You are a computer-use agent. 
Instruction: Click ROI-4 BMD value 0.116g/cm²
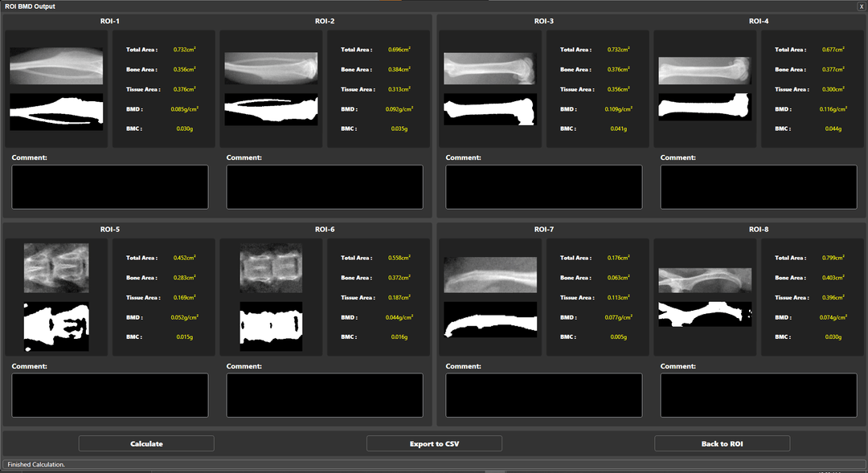click(833, 109)
